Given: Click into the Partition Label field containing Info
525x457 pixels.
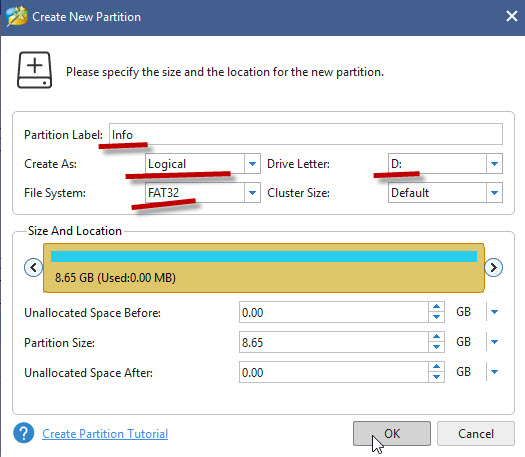Looking at the screenshot, I should click(x=306, y=134).
